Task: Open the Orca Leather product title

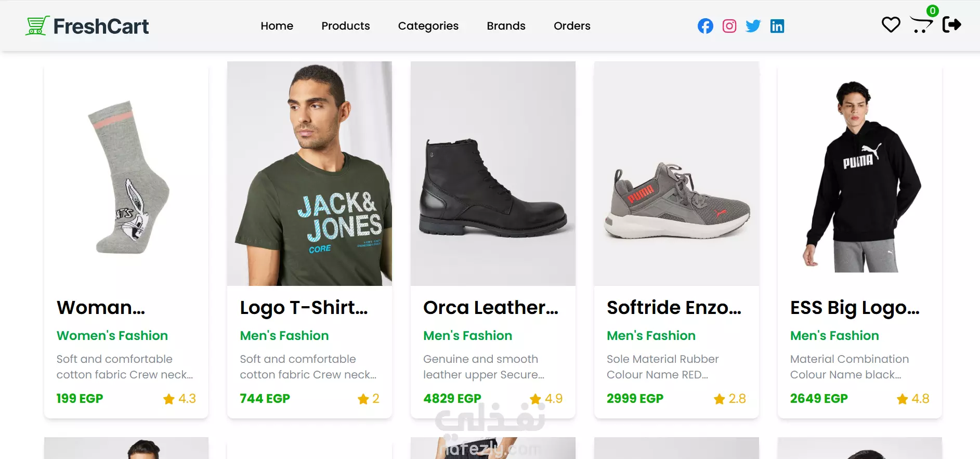Action: 491,308
